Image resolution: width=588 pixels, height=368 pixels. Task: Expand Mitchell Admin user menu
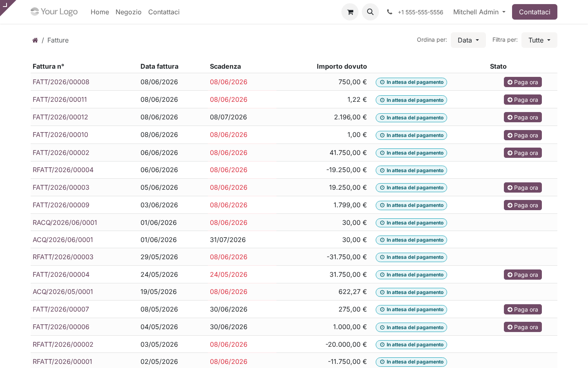(479, 12)
